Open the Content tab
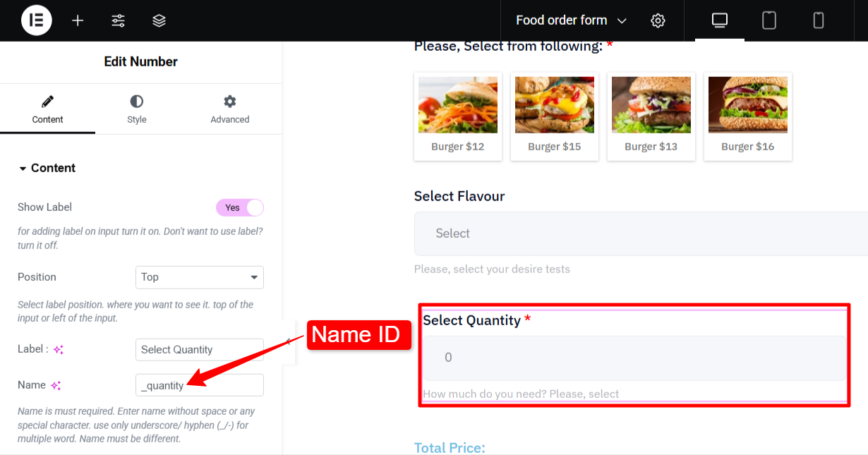The image size is (868, 455). pyautogui.click(x=47, y=109)
